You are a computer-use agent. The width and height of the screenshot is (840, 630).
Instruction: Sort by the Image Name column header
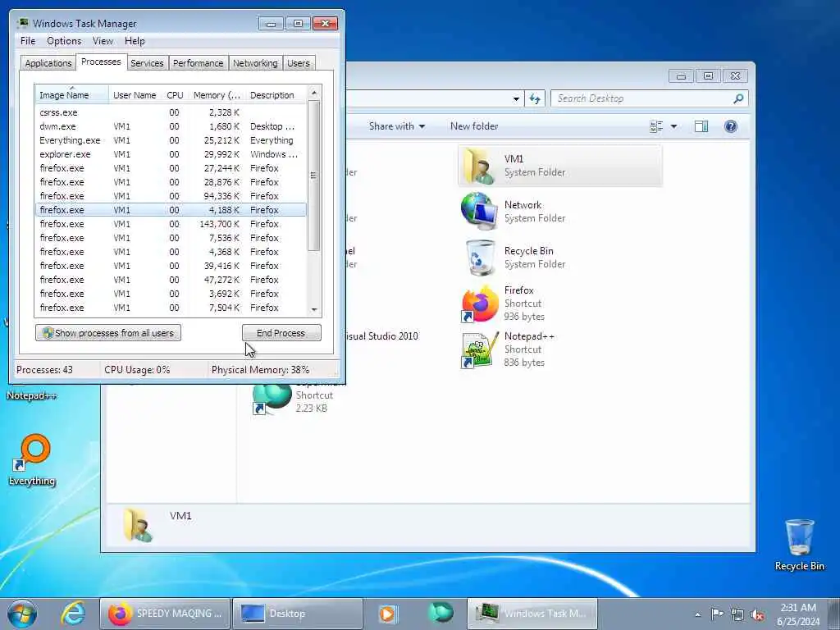[72, 95]
